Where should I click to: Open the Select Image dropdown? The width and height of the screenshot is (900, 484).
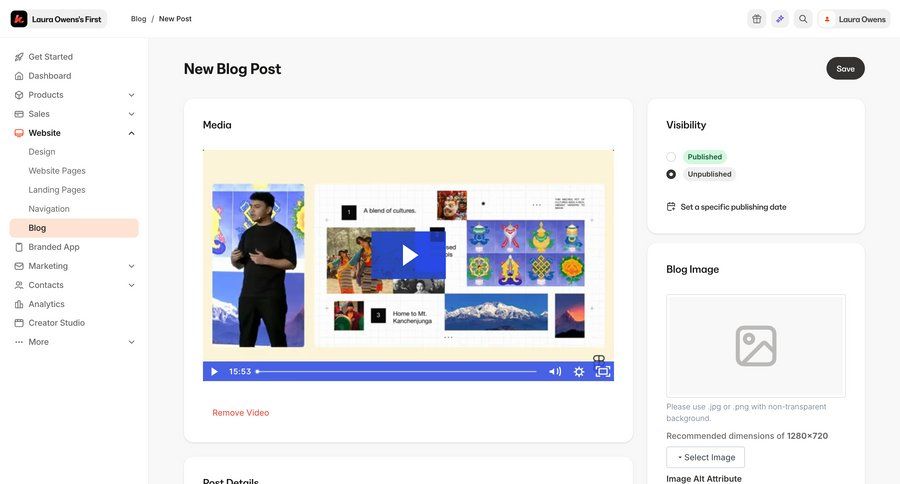[x=705, y=457]
